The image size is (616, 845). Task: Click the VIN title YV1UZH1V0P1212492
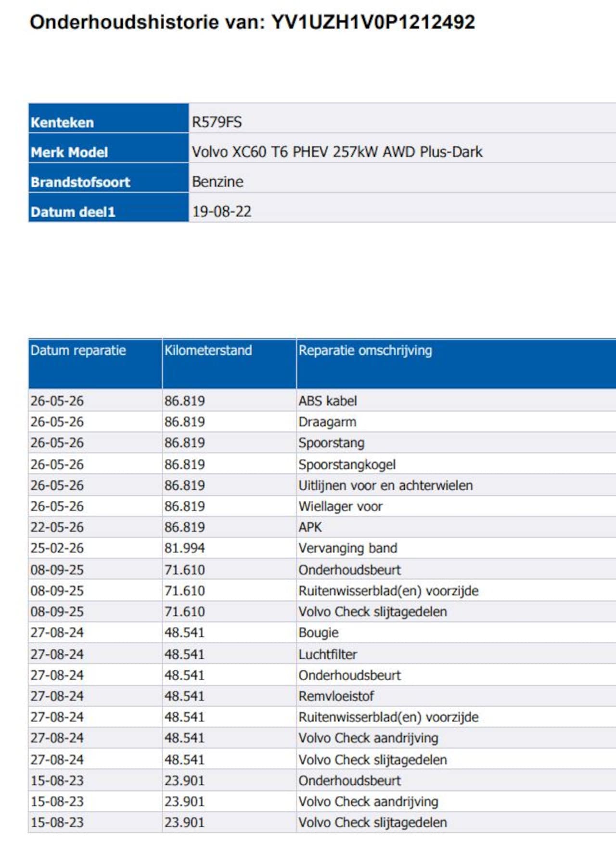tap(373, 22)
